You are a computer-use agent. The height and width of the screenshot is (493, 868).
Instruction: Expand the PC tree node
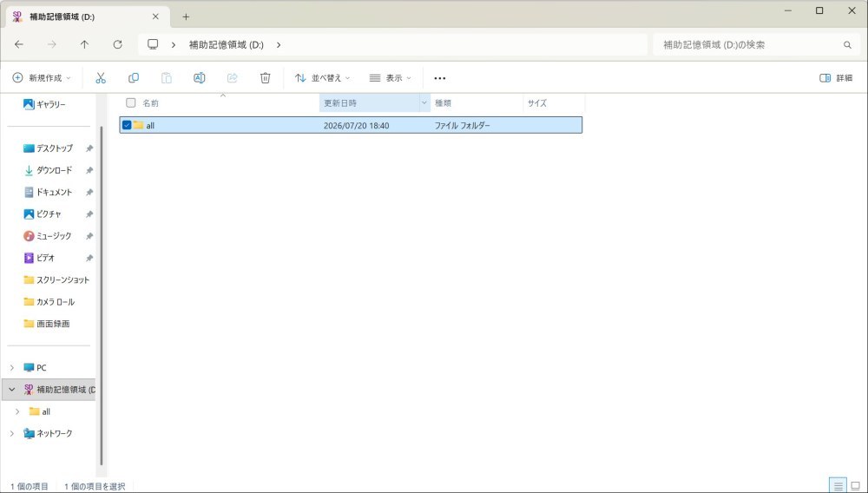click(x=12, y=367)
